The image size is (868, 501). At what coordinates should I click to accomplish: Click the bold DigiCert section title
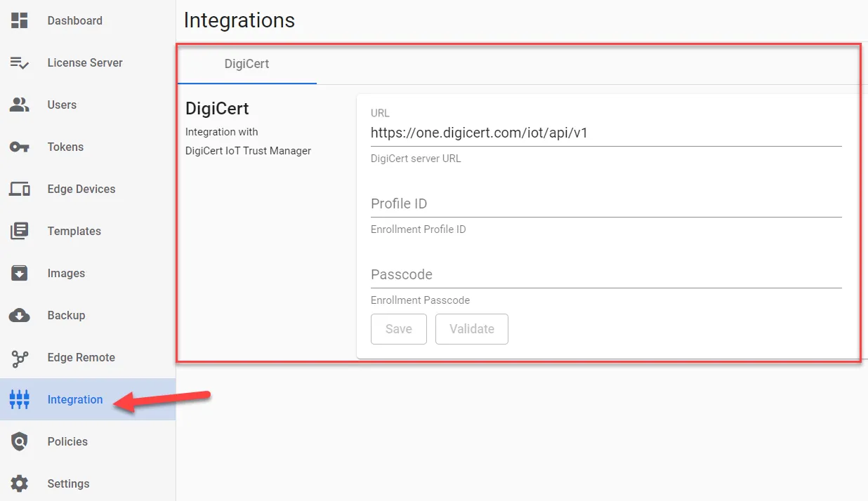[217, 109]
